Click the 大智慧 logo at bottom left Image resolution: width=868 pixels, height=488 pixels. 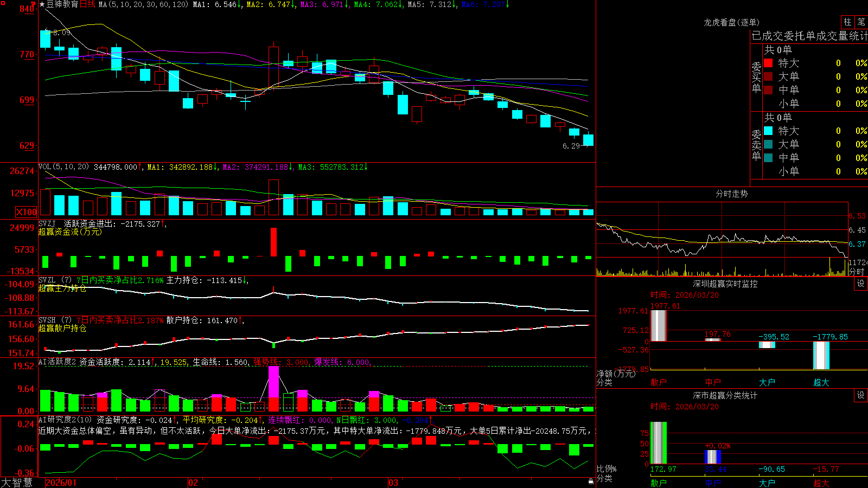coord(17,483)
